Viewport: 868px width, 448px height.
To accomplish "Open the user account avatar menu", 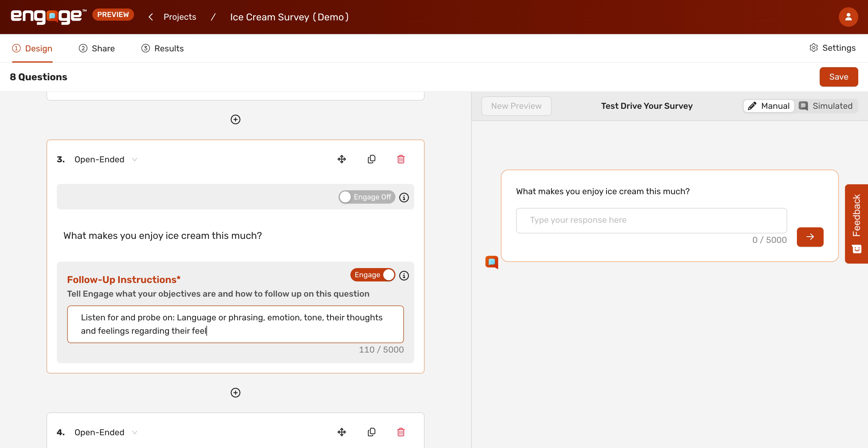I will tap(848, 17).
